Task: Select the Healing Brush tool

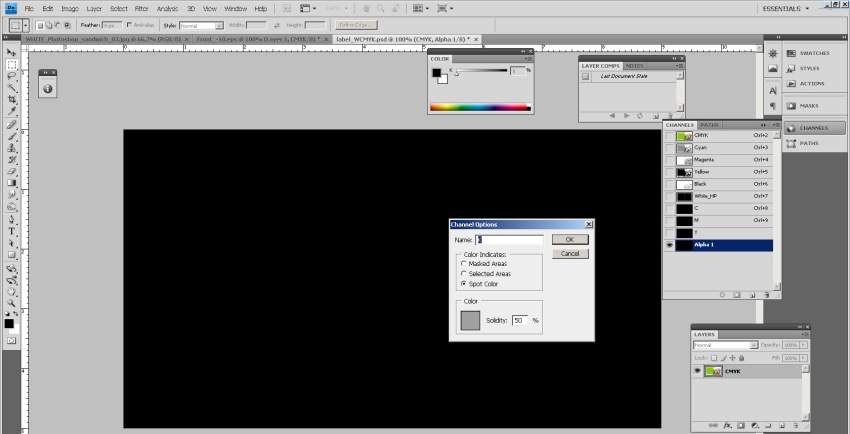Action: coord(11,125)
